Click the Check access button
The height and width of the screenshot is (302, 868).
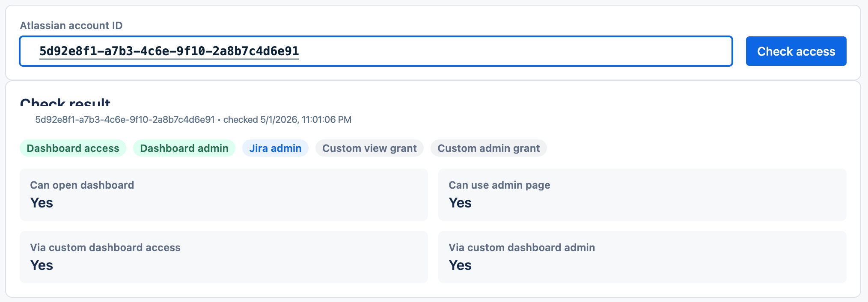[x=796, y=51]
